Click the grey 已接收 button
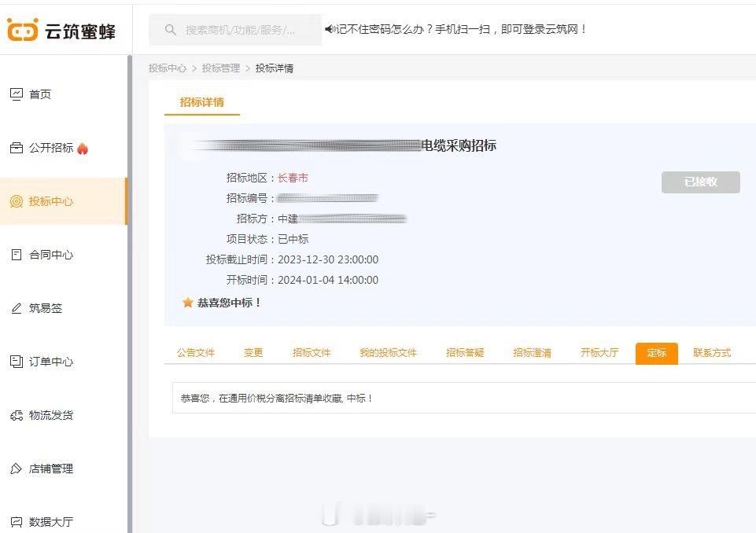Image resolution: width=756 pixels, height=533 pixels. point(701,182)
